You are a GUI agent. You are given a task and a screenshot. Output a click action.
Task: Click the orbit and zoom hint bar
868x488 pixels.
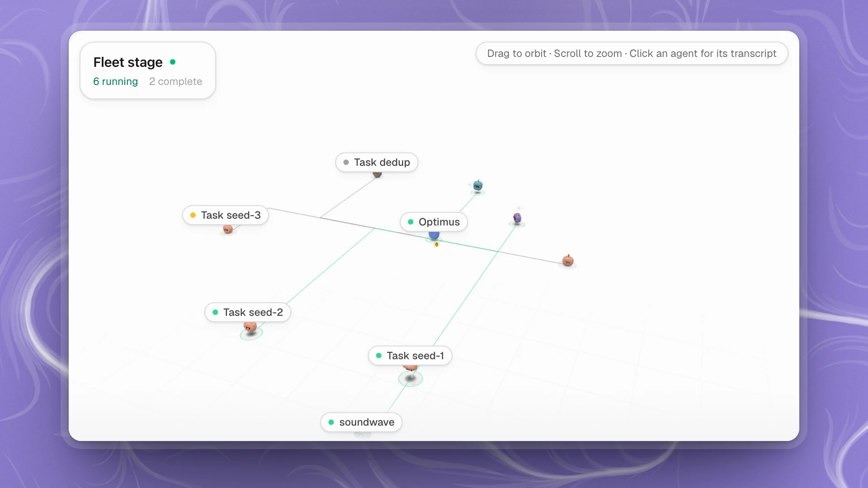(632, 53)
